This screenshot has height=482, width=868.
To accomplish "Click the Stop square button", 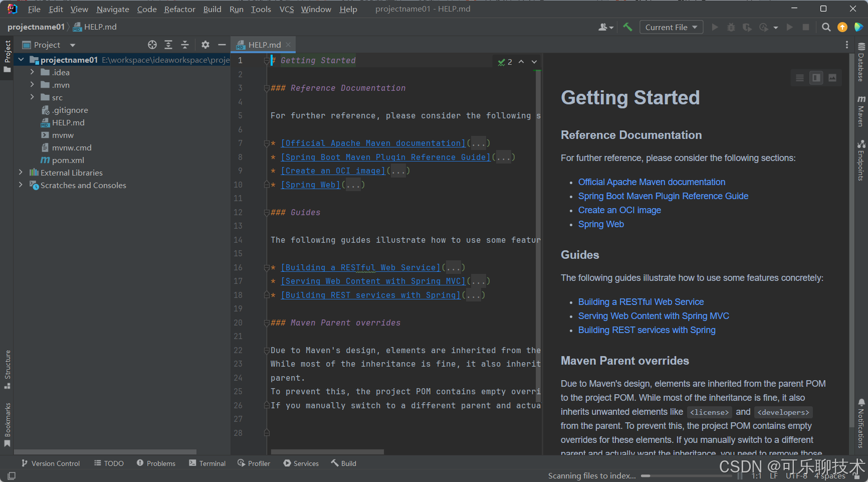I will click(x=806, y=27).
